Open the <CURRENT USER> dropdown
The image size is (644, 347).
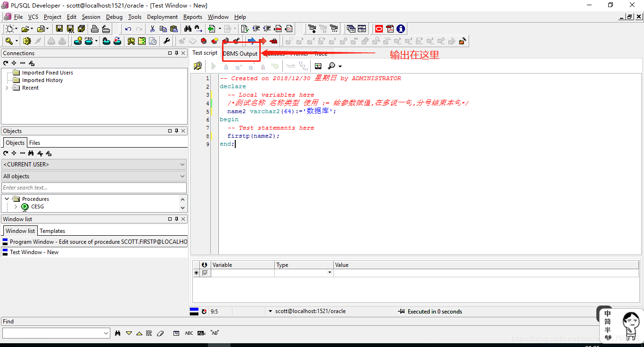tap(182, 165)
